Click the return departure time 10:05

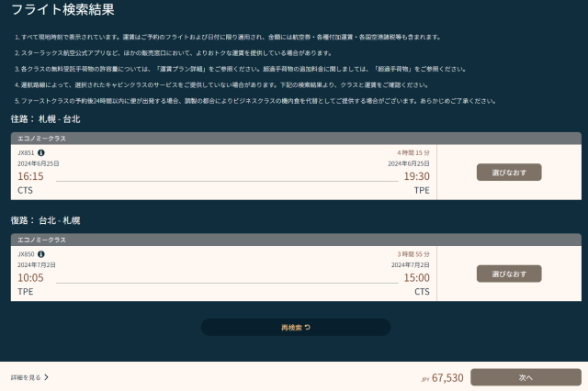tap(30, 277)
